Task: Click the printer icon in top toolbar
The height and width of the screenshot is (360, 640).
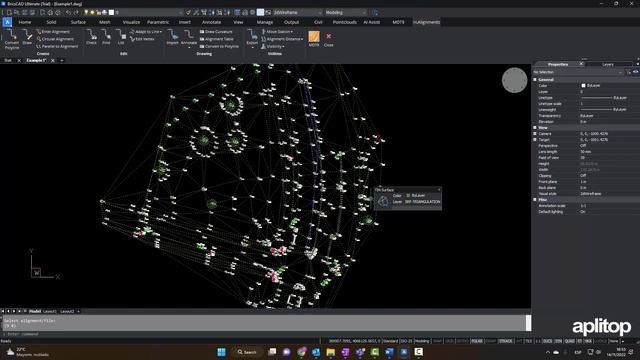Action: [104, 13]
